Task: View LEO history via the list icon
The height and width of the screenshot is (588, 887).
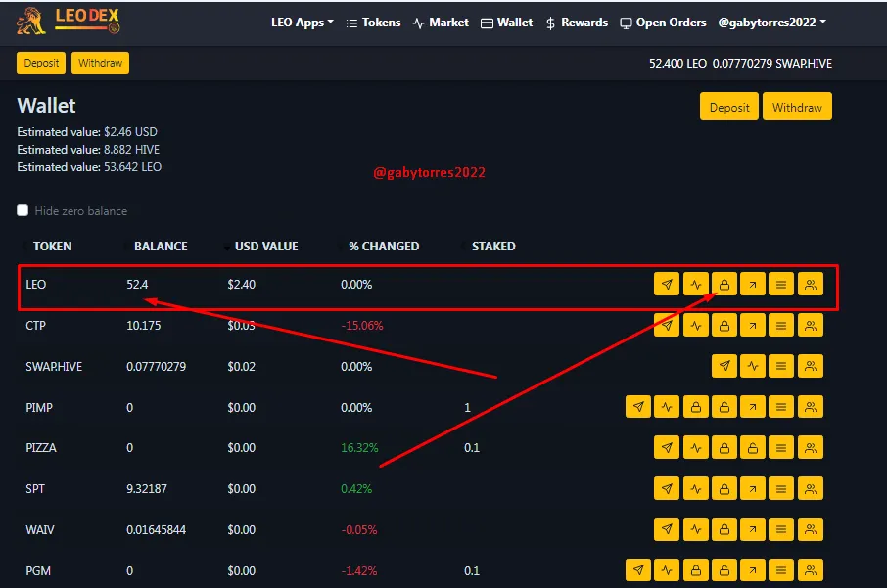Action: click(x=781, y=284)
